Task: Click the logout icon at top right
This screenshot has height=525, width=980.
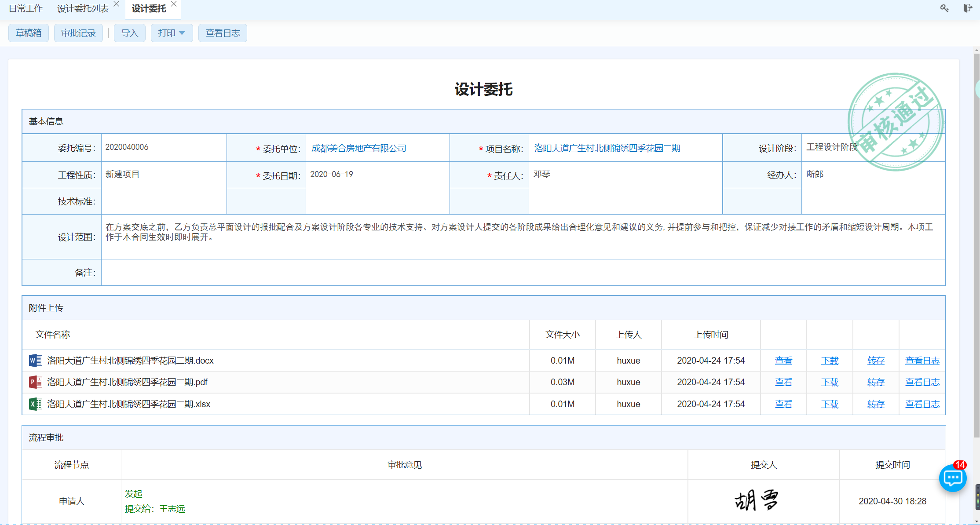Action: 967,8
